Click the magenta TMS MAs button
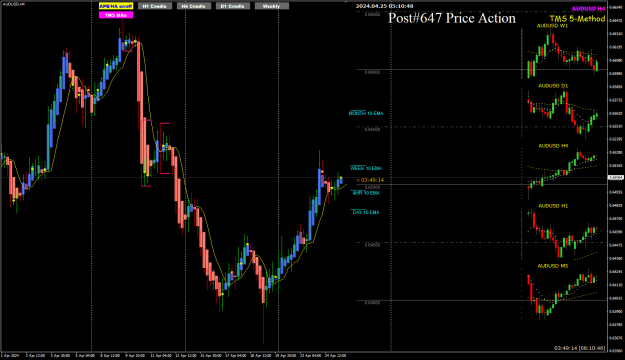The image size is (625, 360). click(116, 15)
